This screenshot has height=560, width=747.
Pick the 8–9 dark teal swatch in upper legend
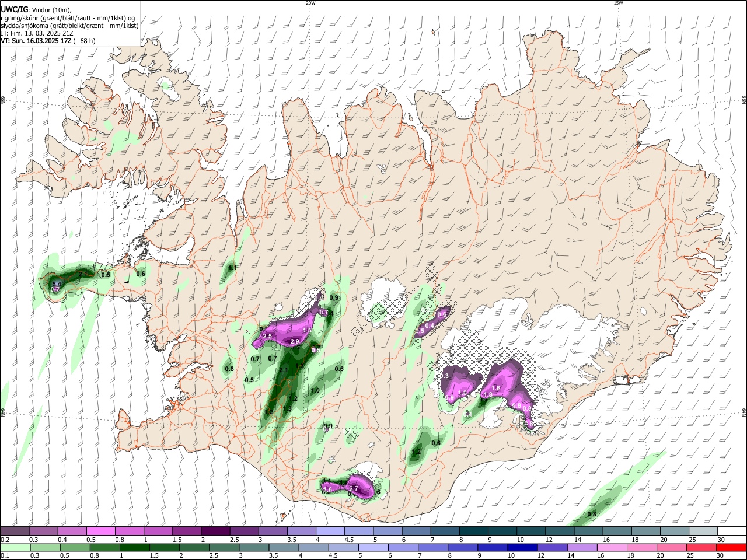(473, 531)
